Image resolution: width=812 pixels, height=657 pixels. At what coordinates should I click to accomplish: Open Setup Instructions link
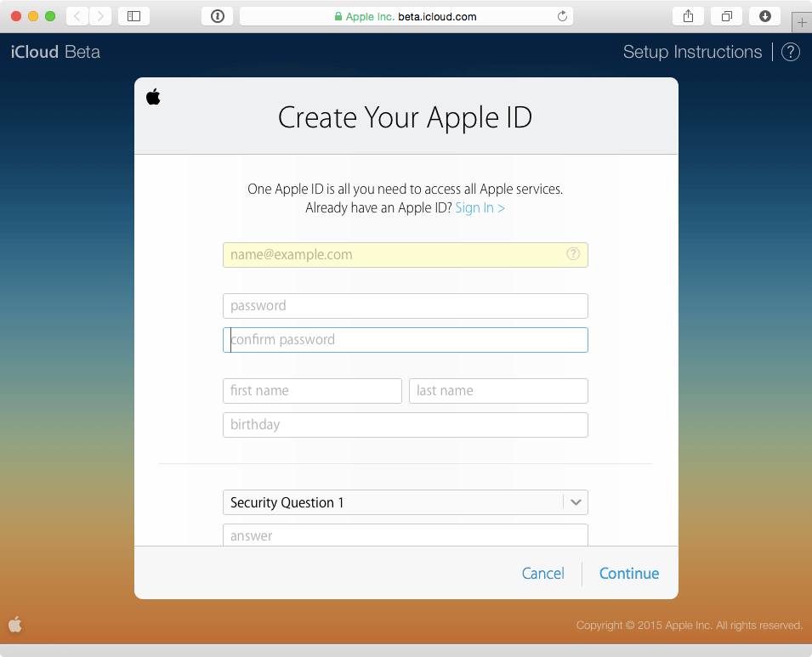[x=692, y=52]
